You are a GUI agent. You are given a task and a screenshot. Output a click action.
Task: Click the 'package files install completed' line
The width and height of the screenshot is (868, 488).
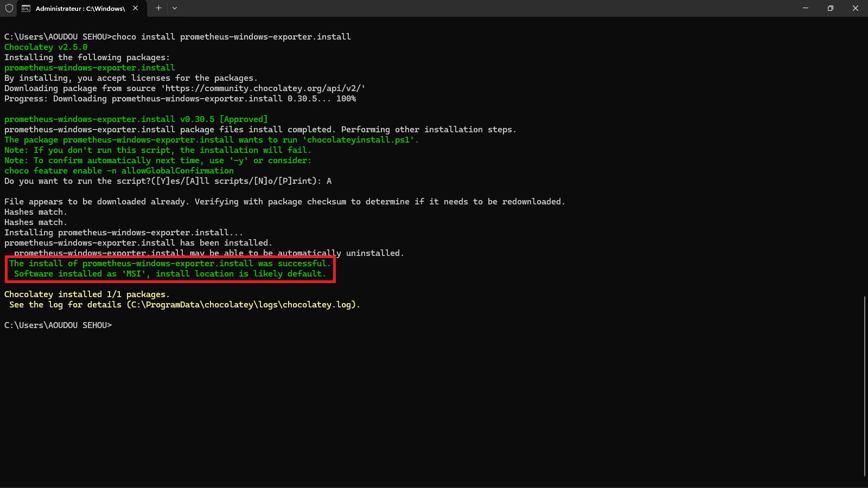[x=260, y=130]
